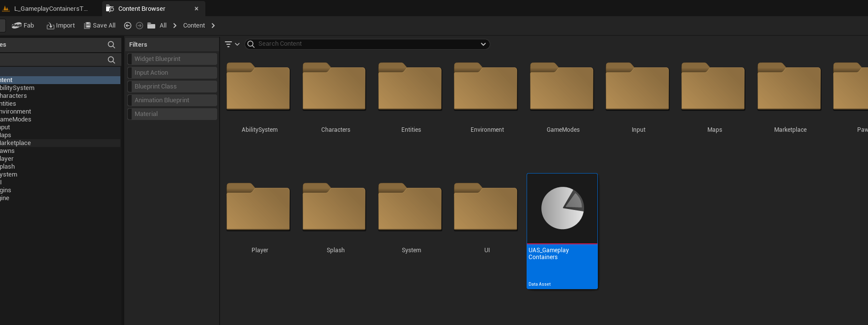Select the Content breadcrumb

click(x=194, y=26)
